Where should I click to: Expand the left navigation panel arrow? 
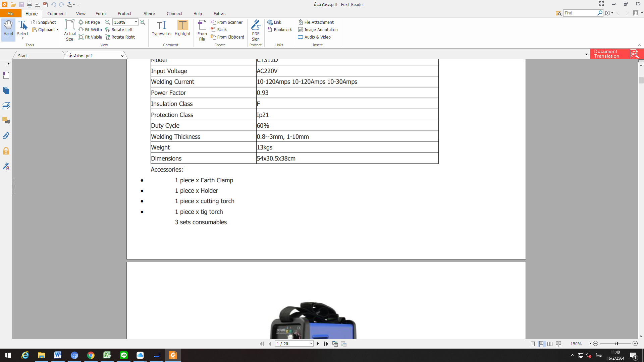point(8,63)
